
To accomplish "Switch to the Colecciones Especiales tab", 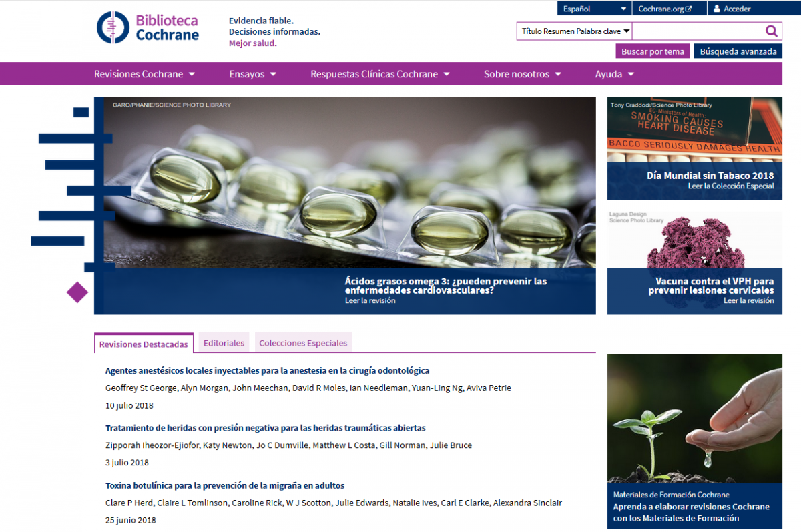I will [303, 343].
